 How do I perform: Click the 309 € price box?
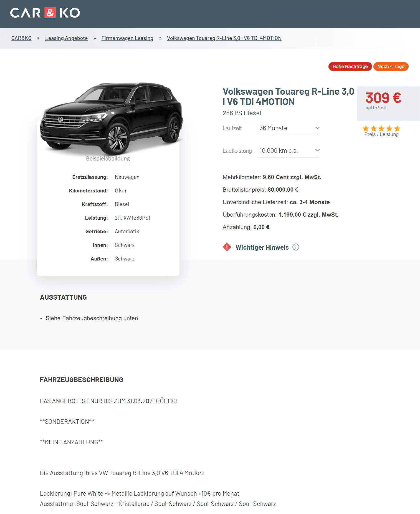point(388,103)
